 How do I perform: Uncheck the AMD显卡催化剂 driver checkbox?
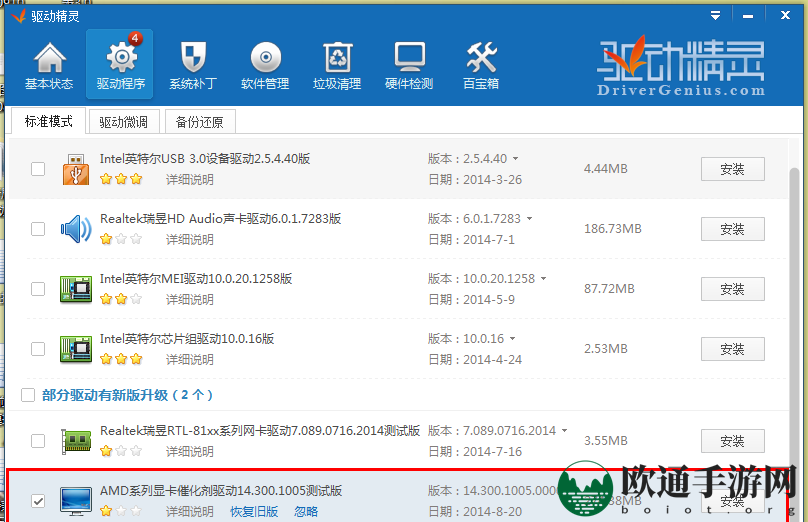click(38, 501)
